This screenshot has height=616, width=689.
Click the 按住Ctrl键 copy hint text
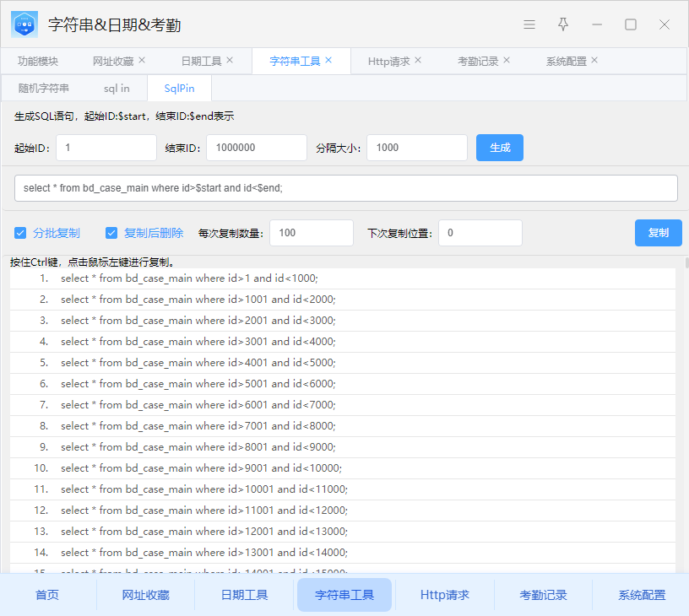click(x=93, y=262)
